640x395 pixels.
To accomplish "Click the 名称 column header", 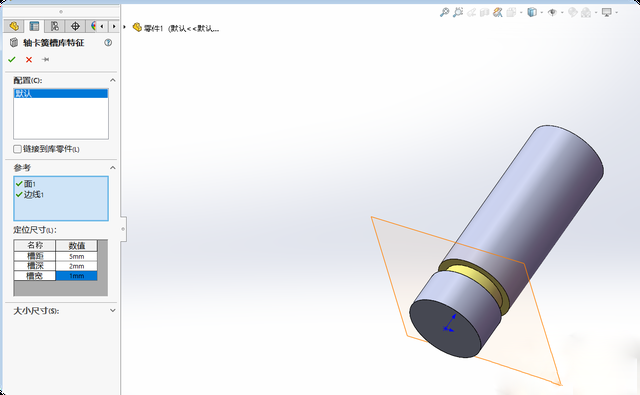I will pos(35,245).
